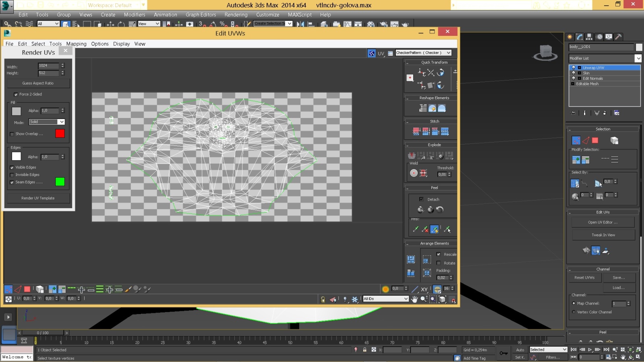The image size is (644, 362).
Task: Click the Straighten Selection reshape icon
Action: click(422, 108)
